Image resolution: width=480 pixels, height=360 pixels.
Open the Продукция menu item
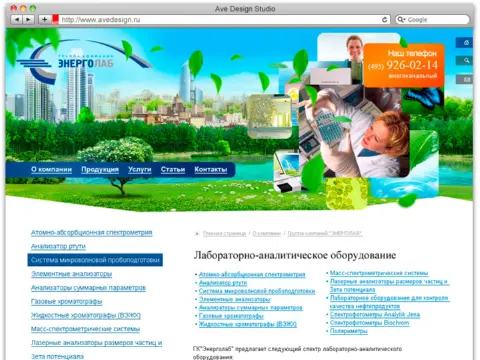[x=100, y=170]
